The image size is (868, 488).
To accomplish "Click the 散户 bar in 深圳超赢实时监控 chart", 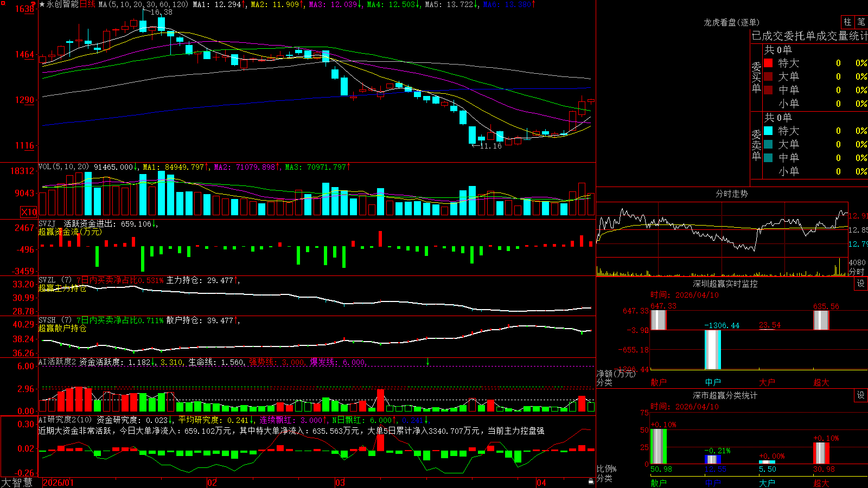I will [659, 320].
